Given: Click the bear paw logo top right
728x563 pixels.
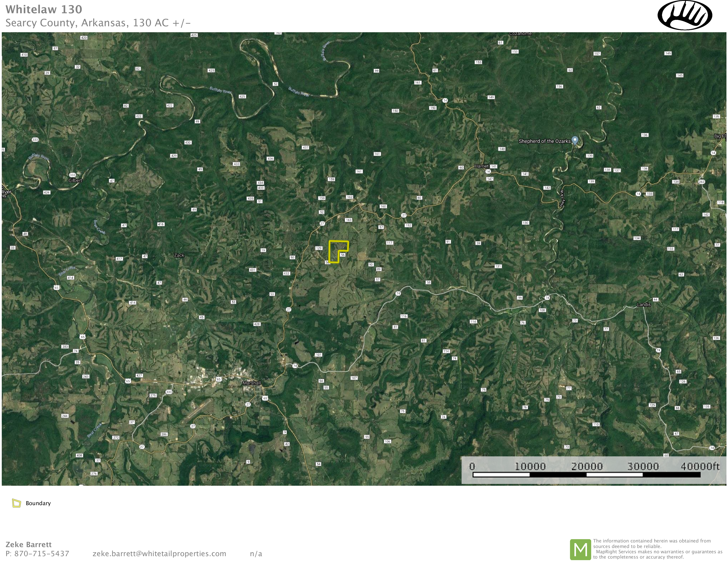Looking at the screenshot, I should tap(685, 15).
